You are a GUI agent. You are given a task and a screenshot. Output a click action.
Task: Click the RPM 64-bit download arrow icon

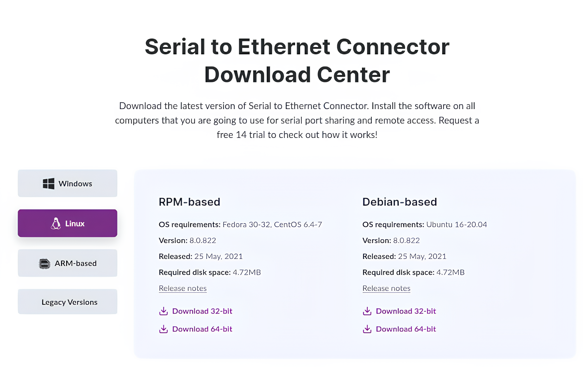click(163, 329)
